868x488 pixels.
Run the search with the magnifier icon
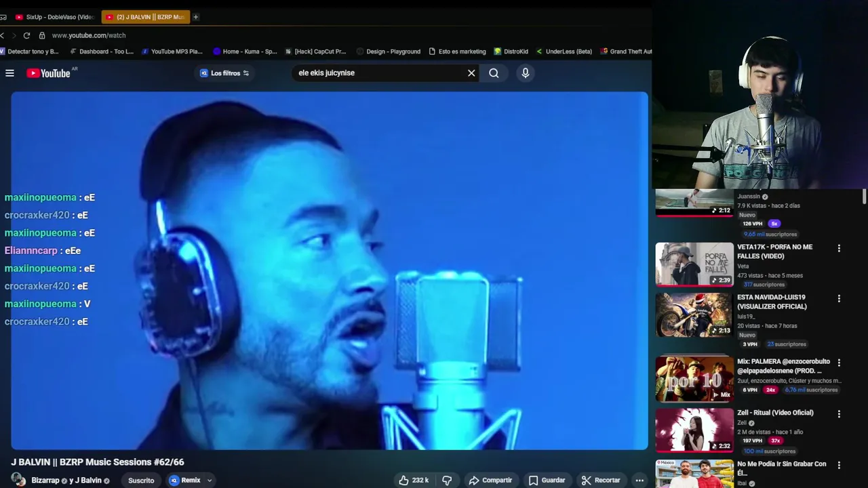tap(494, 73)
